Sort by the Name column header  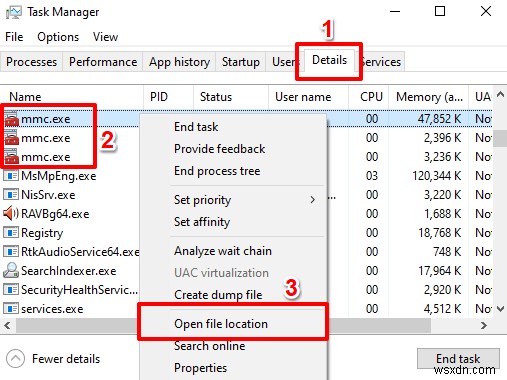click(x=72, y=97)
